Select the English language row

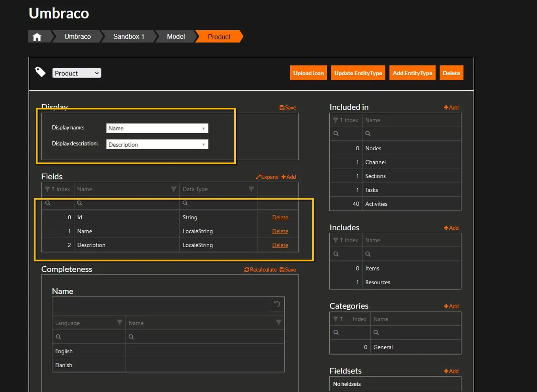coord(168,351)
